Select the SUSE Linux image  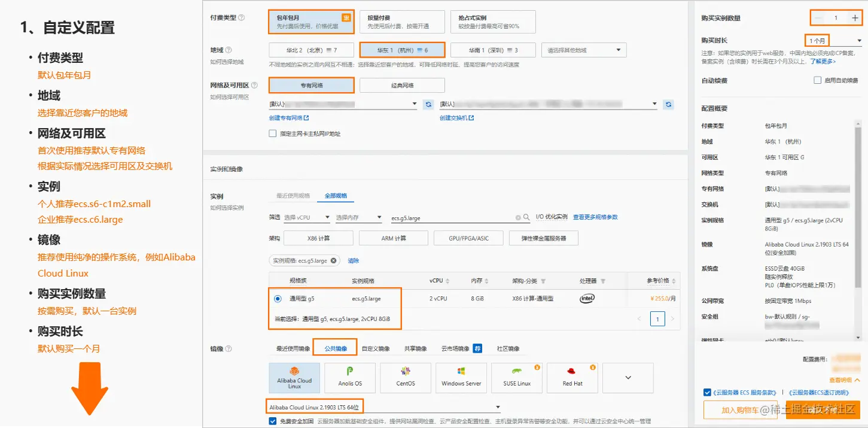[517, 377]
